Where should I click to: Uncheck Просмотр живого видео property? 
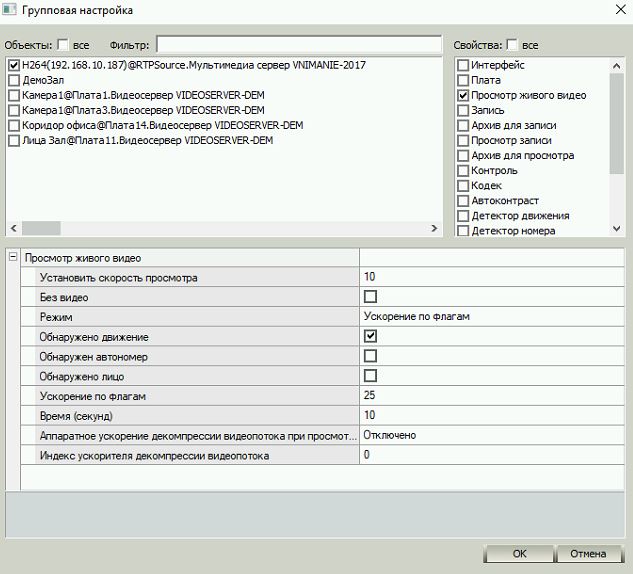coord(463,95)
